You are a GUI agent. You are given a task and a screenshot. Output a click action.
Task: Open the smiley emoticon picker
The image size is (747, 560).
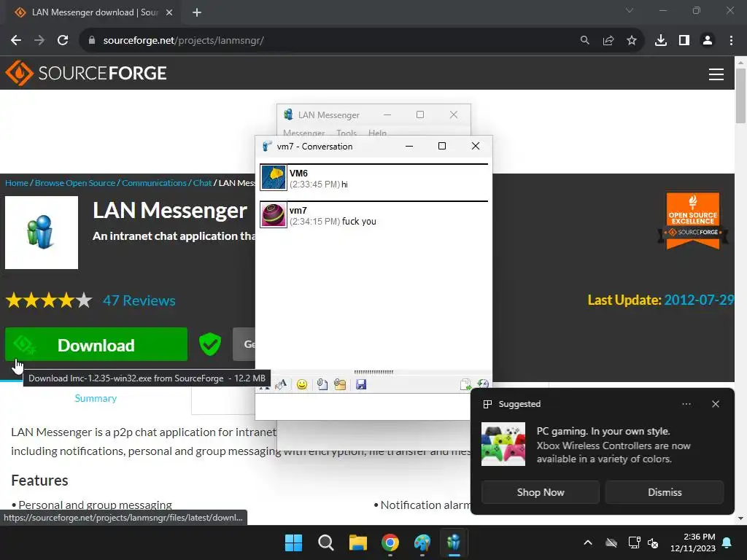[x=301, y=384]
